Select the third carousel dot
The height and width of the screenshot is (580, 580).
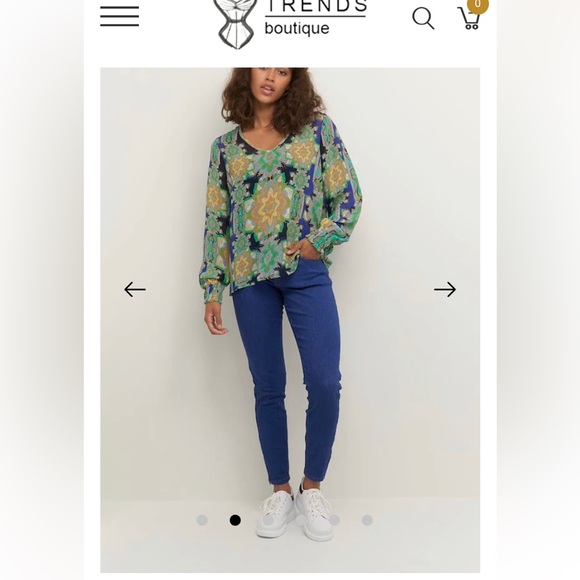coord(268,520)
